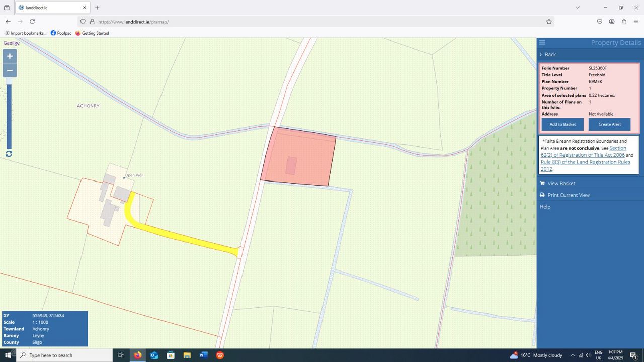Open Rule 8(3) Land Registration Rules link

(586, 166)
